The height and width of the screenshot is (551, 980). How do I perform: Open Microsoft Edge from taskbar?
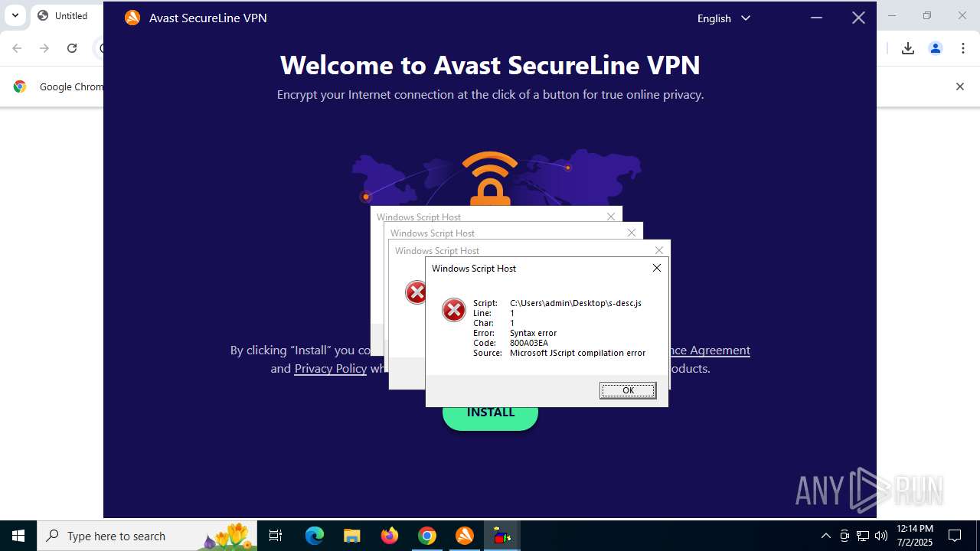point(315,536)
